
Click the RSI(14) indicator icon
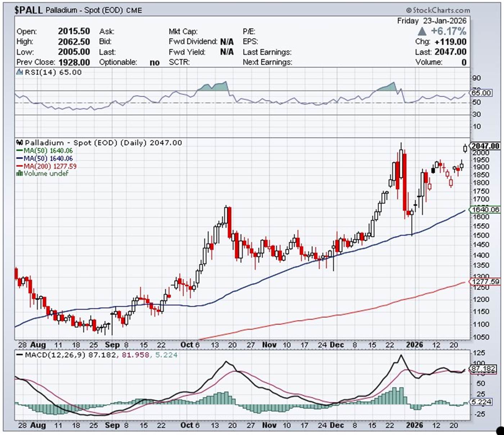tap(20, 72)
